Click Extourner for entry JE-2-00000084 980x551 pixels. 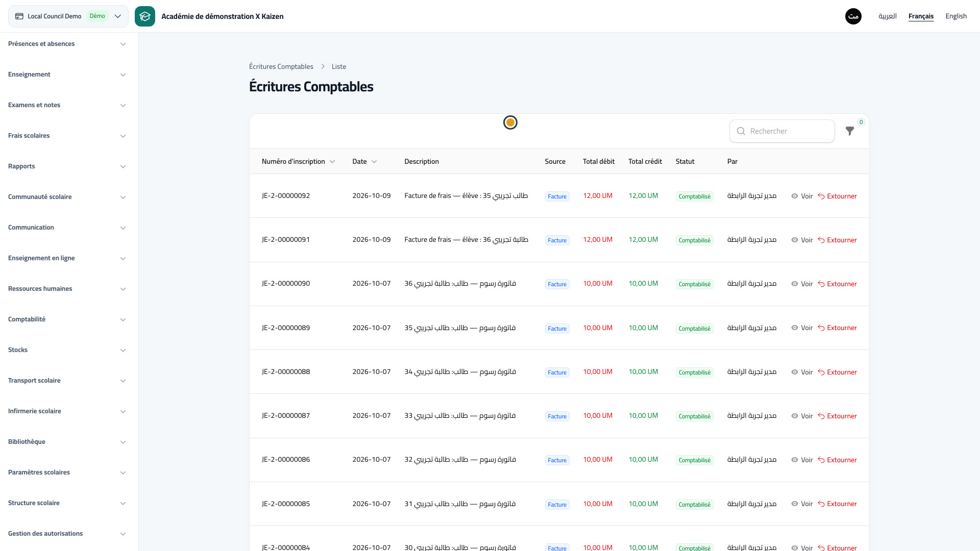(837, 547)
